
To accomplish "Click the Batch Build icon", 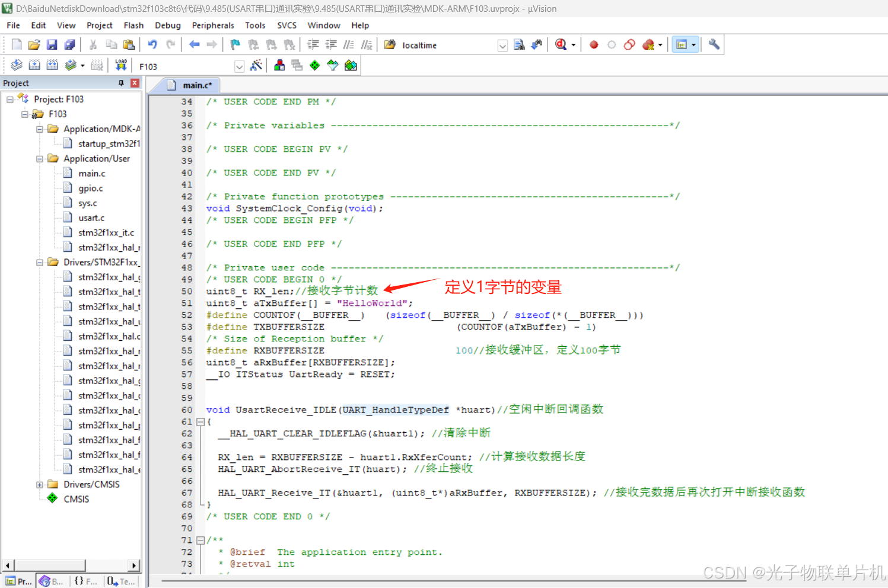I will [71, 66].
